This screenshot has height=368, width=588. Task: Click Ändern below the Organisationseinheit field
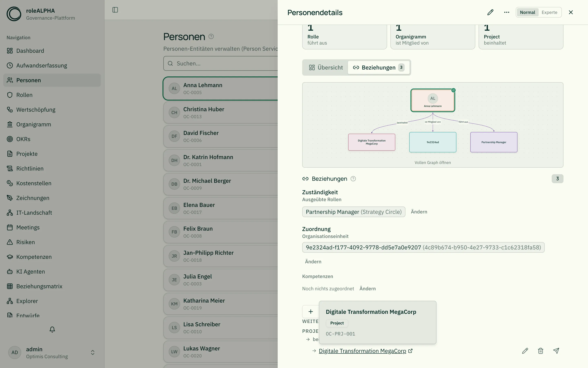(x=313, y=262)
